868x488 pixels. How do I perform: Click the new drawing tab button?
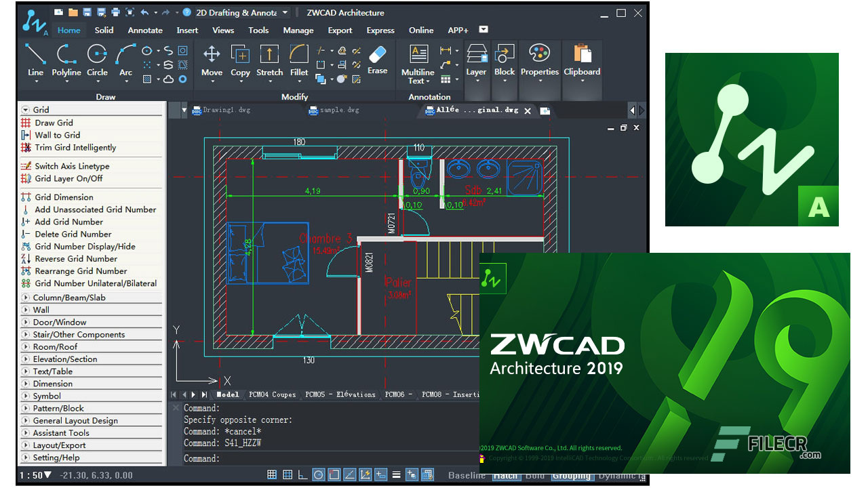tap(545, 110)
